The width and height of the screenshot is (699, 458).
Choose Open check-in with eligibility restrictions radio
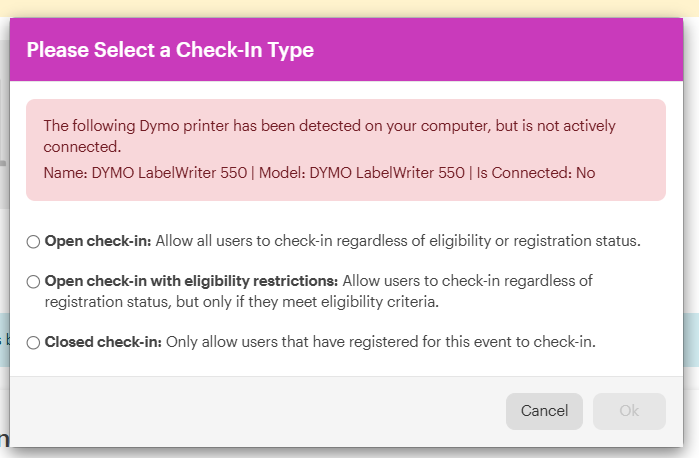coord(34,282)
